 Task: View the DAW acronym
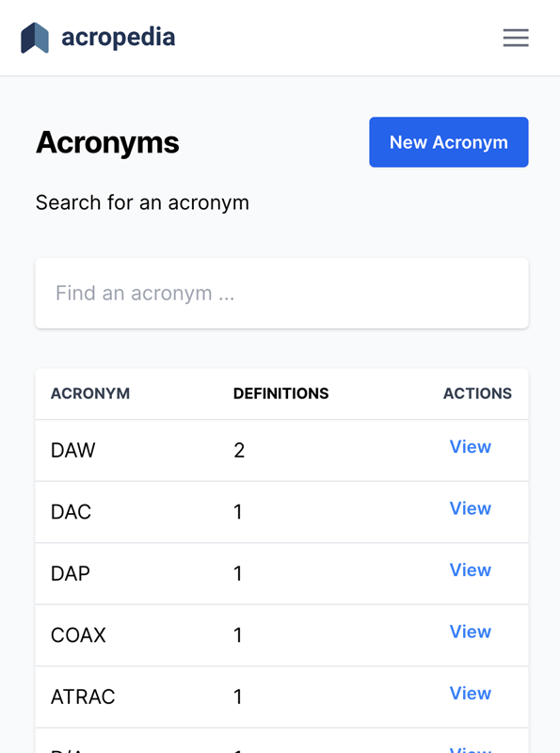[471, 446]
